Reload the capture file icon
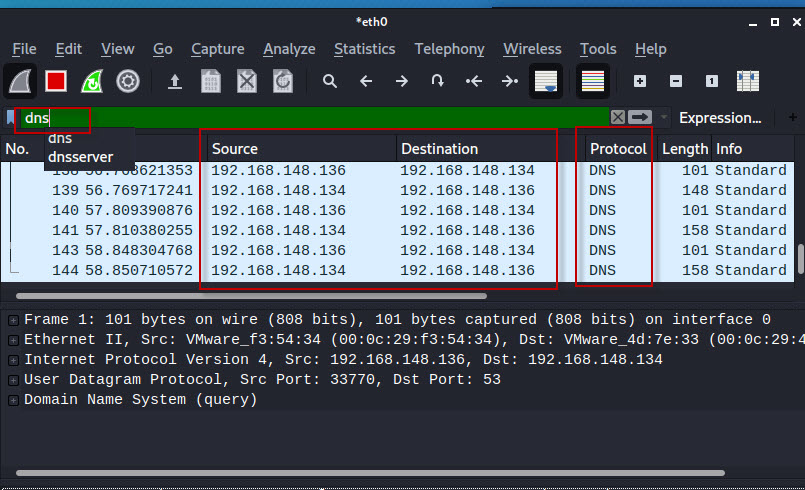Screen dimensions: 805x490 click(282, 81)
